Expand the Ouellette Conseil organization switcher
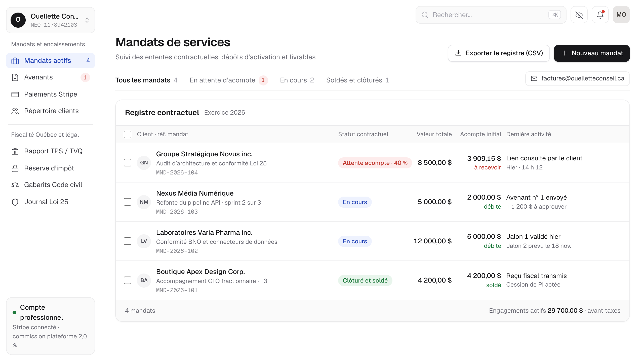The image size is (644, 362). coord(51,20)
